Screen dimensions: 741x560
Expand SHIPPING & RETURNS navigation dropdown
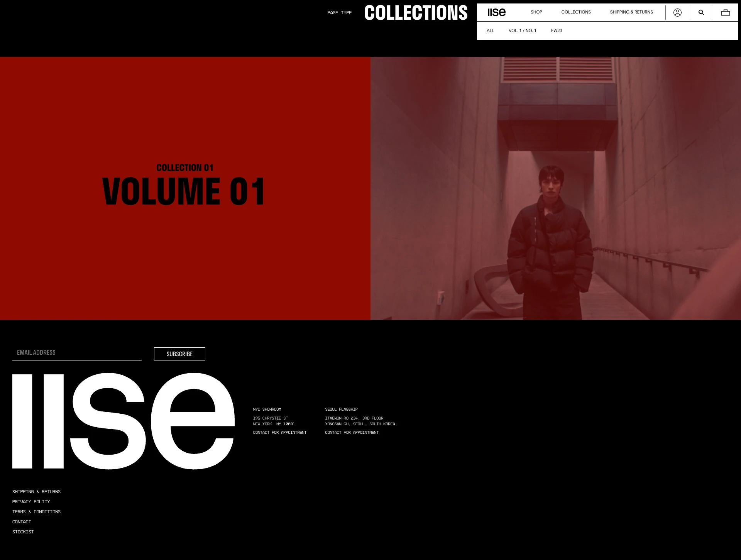click(631, 12)
